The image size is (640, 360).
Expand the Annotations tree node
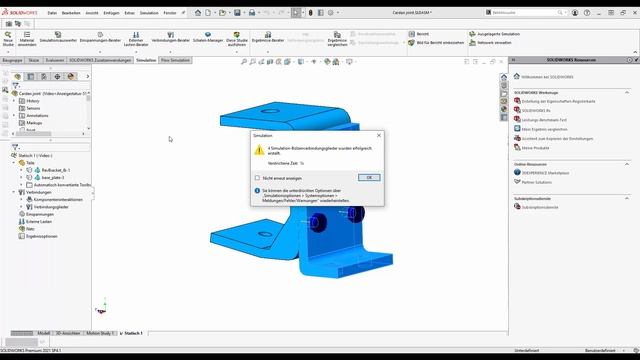[14, 116]
